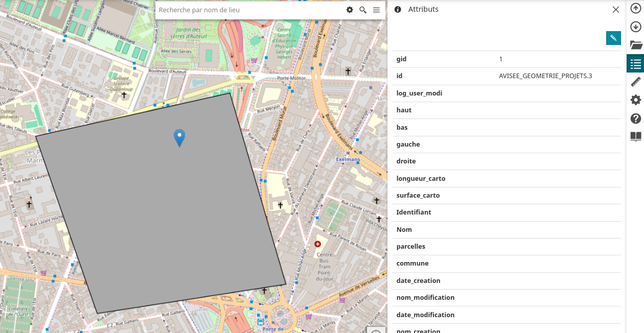Image resolution: width=644 pixels, height=333 pixels.
Task: Click the red hospital cross marker on map
Action: point(317,244)
